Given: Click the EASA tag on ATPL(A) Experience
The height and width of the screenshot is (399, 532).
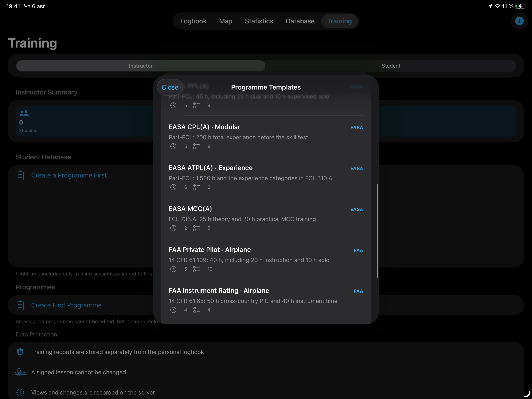Looking at the screenshot, I should [356, 169].
